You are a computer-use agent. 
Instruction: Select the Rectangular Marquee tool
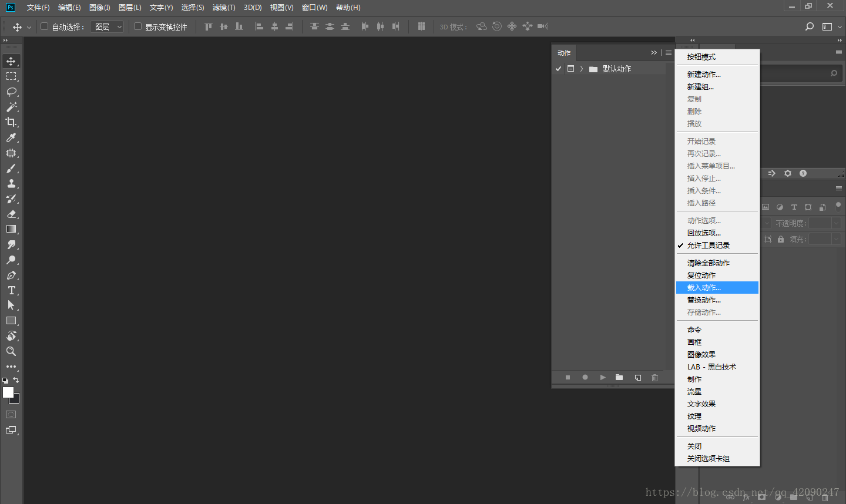11,76
